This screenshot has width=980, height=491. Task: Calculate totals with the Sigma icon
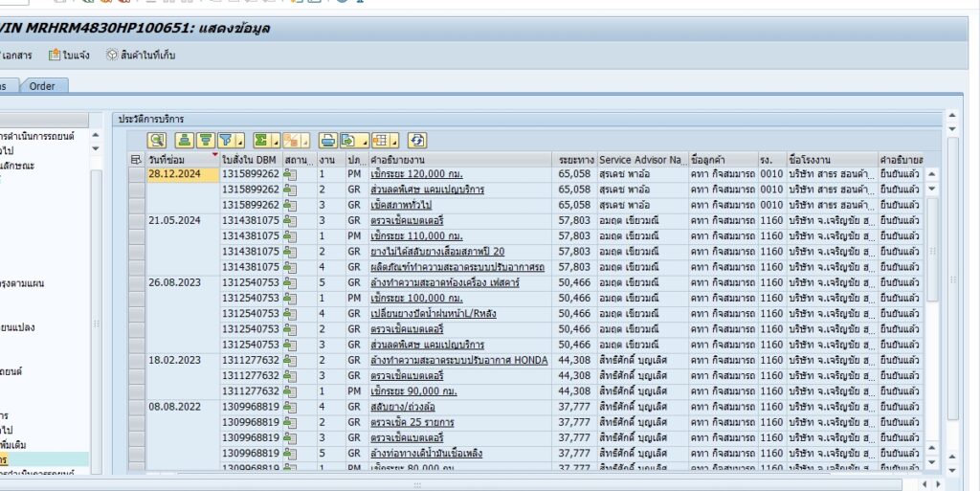tap(261, 141)
